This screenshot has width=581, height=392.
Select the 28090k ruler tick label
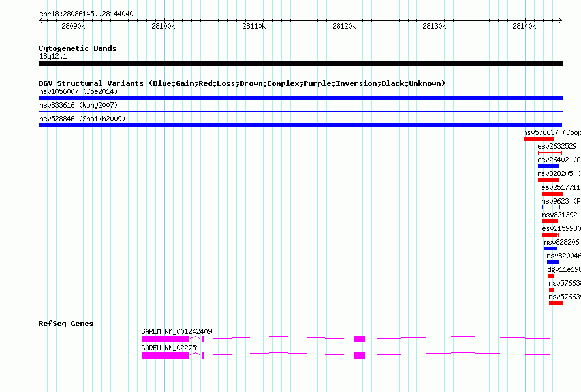click(x=73, y=26)
